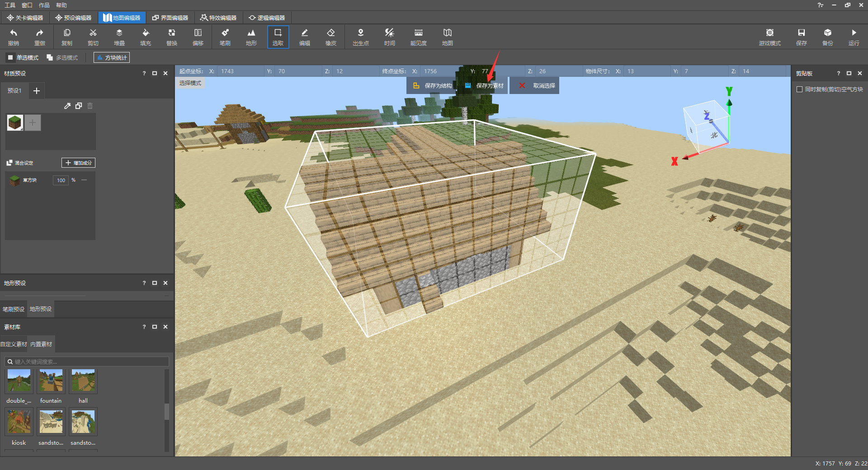Viewport: 868px width, 470px height.
Task: Select the Stack (堆叠) tool
Action: click(119, 37)
